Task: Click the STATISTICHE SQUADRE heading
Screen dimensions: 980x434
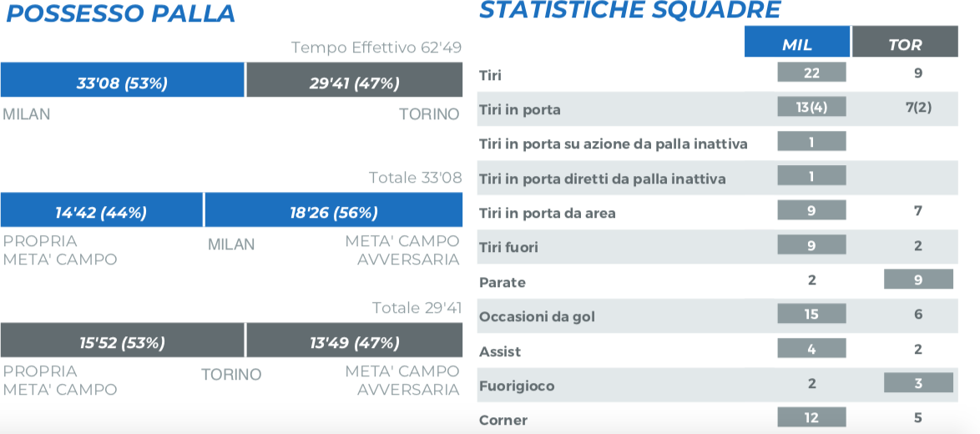Action: pos(630,11)
